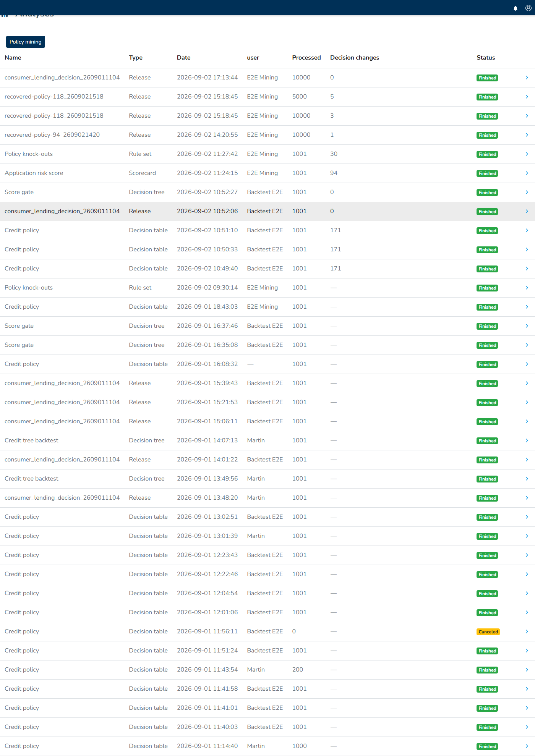Image resolution: width=535 pixels, height=756 pixels.
Task: Click the user column header
Action: click(253, 58)
